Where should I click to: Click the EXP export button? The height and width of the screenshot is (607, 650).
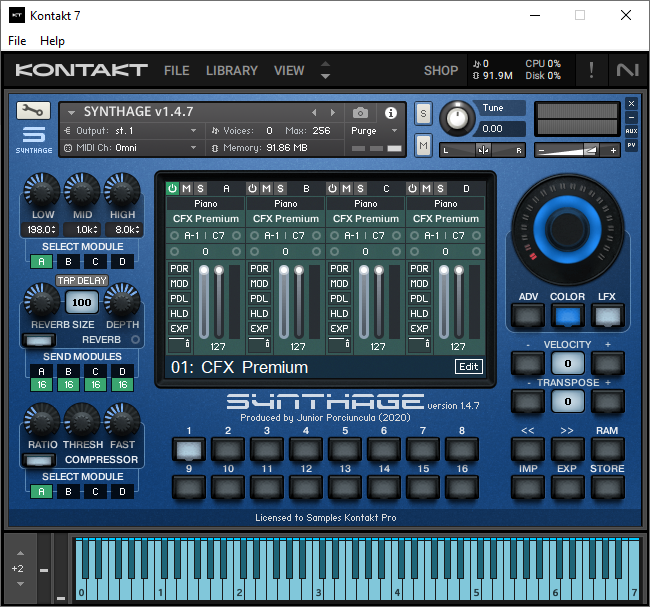tap(568, 487)
